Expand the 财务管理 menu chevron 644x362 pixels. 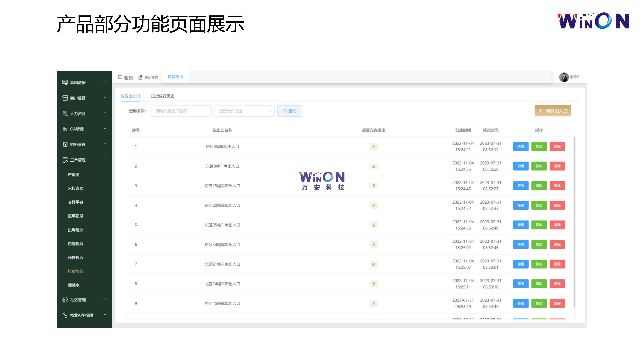105,144
